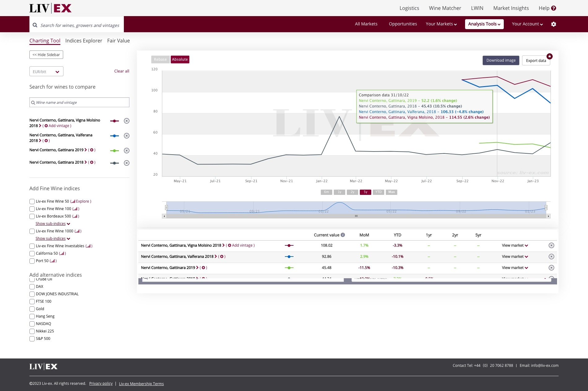The image size is (588, 391).
Task: Check Liv-ex Fine Wine Investables
Action: coord(32,246)
